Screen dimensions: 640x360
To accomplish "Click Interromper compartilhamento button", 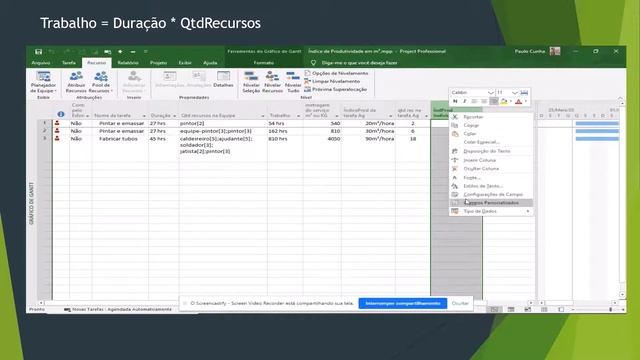I will [x=403, y=303].
